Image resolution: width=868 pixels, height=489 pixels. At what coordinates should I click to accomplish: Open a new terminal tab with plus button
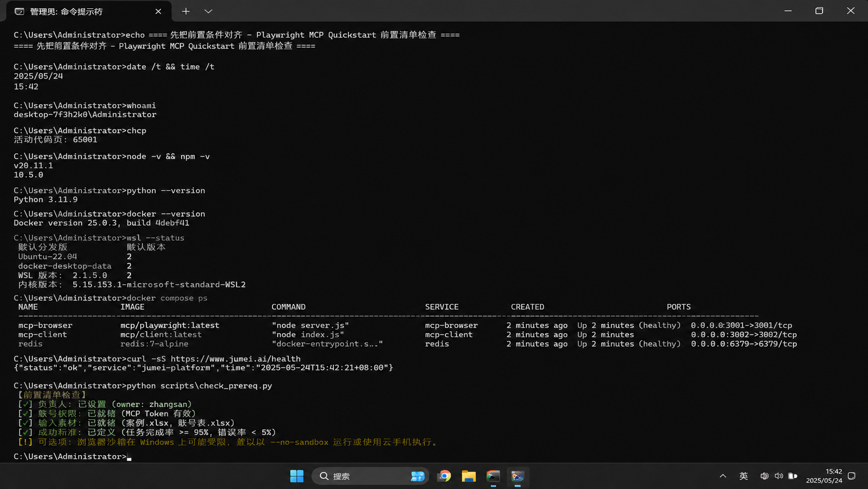(185, 11)
